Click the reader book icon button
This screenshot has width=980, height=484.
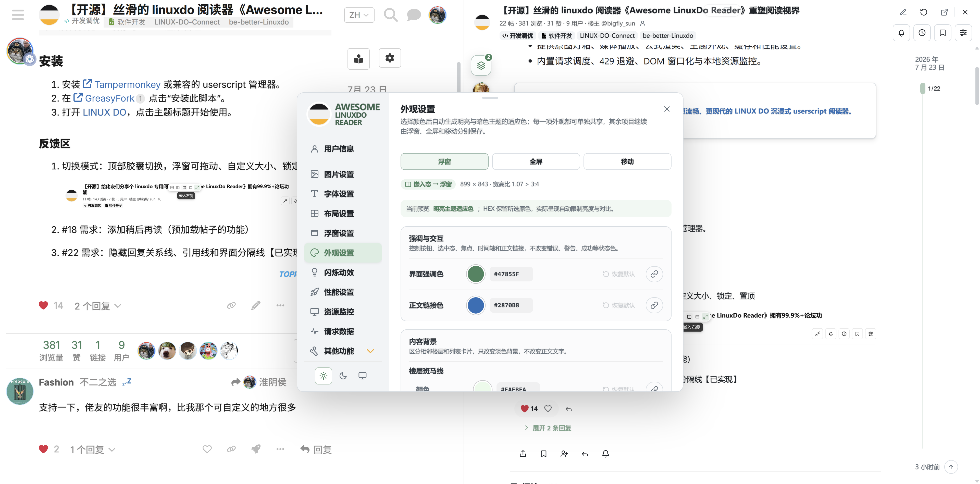[x=358, y=59]
